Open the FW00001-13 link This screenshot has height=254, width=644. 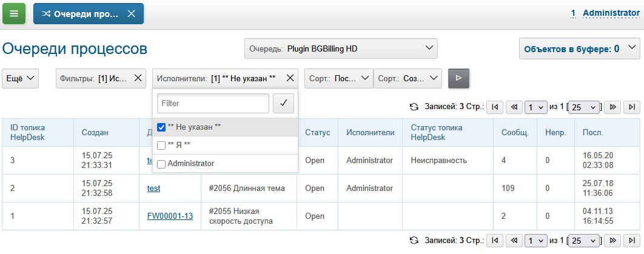[x=170, y=216]
